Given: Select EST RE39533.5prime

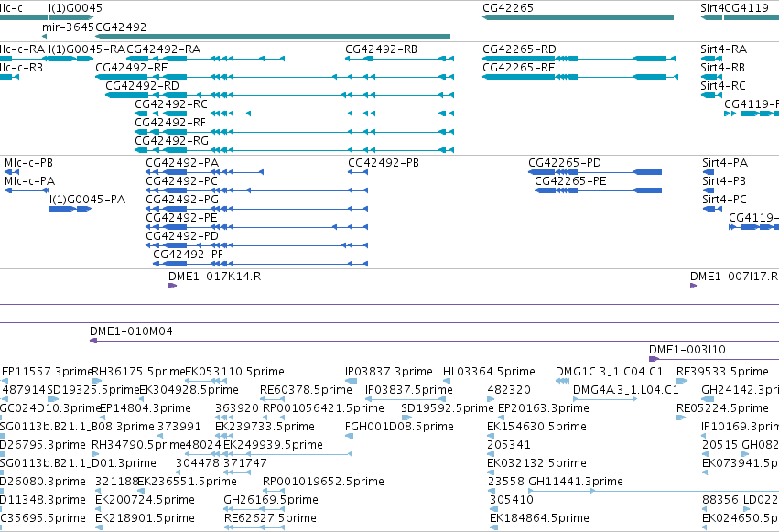Looking at the screenshot, I should pyautogui.click(x=682, y=381).
